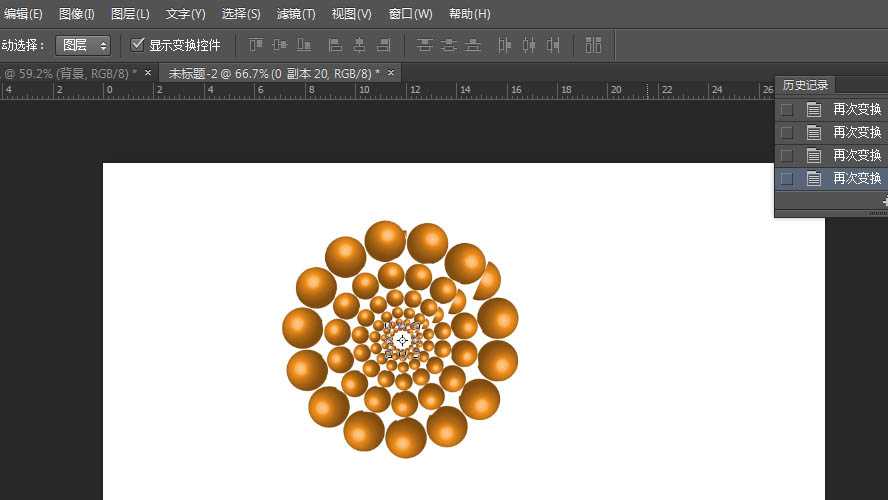The width and height of the screenshot is (888, 500).
Task: Click the align vertical centers icon
Action: tap(279, 45)
